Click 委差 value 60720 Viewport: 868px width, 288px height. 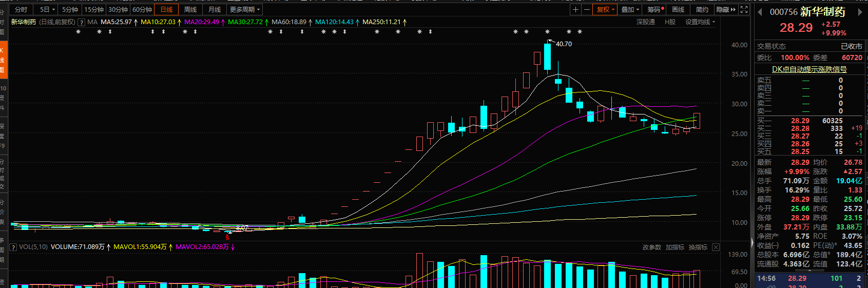(x=852, y=57)
